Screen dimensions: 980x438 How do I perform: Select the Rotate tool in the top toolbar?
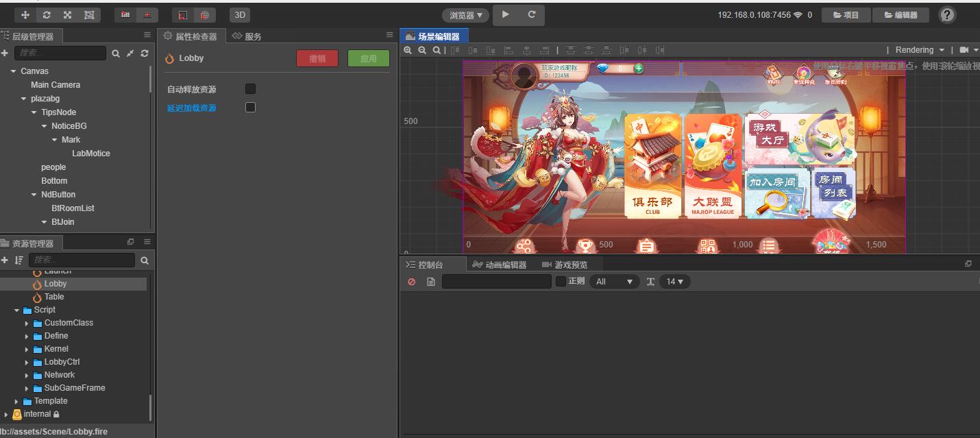click(x=45, y=14)
